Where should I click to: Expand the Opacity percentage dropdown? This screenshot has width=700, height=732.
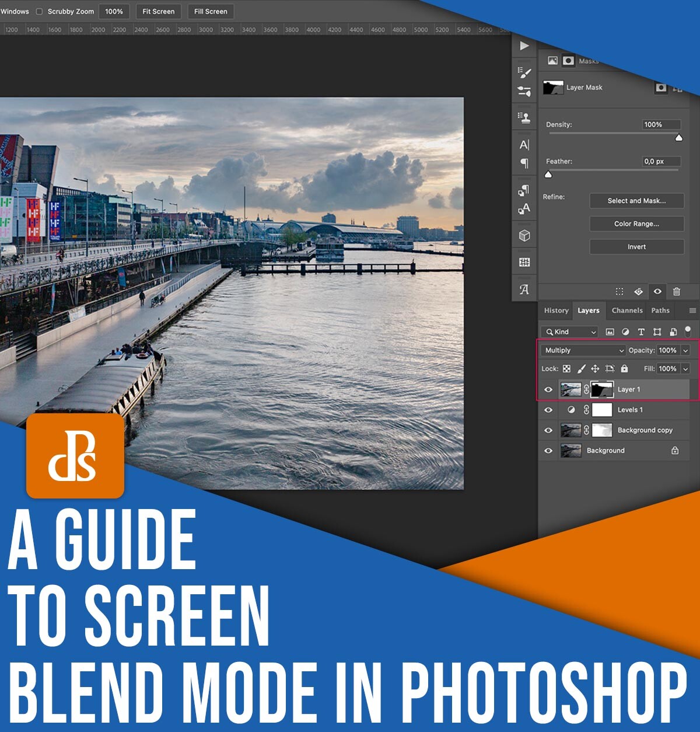coord(685,351)
